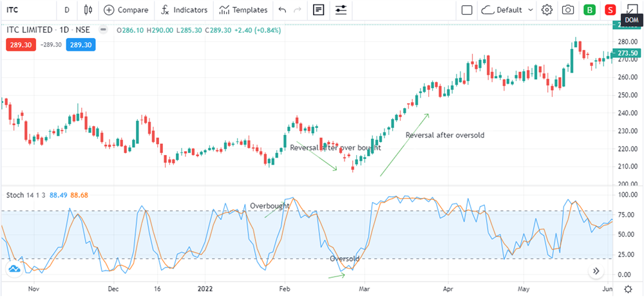644x299 pixels.
Task: Open the candlestick chart style menu
Action: click(88, 10)
